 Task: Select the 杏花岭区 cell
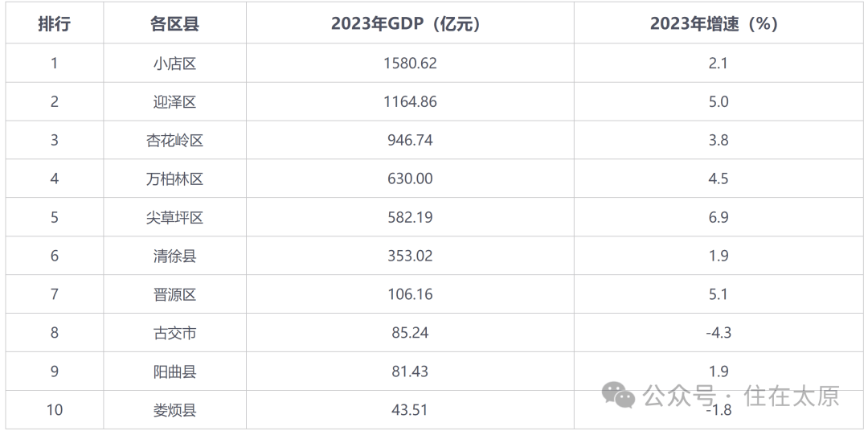174,140
